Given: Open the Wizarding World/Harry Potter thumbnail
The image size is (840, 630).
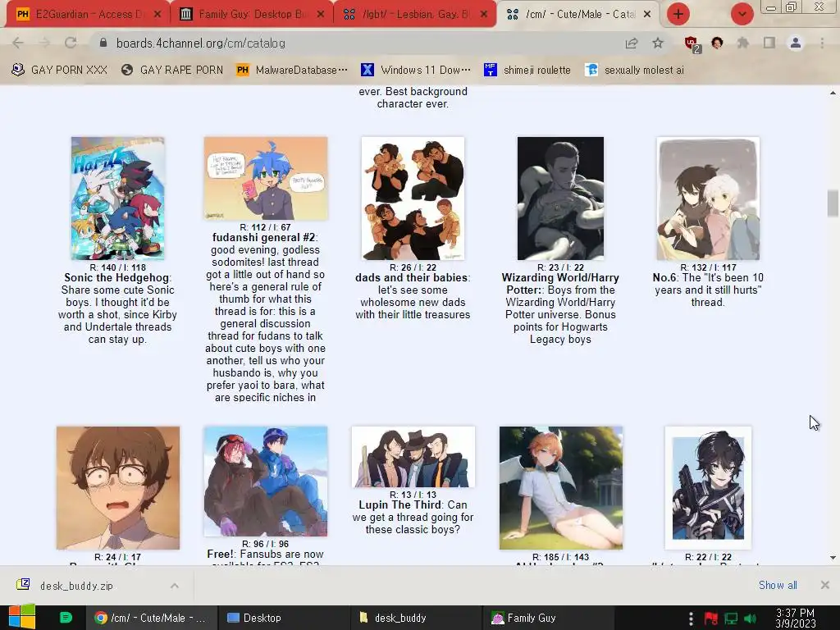Looking at the screenshot, I should [x=560, y=199].
